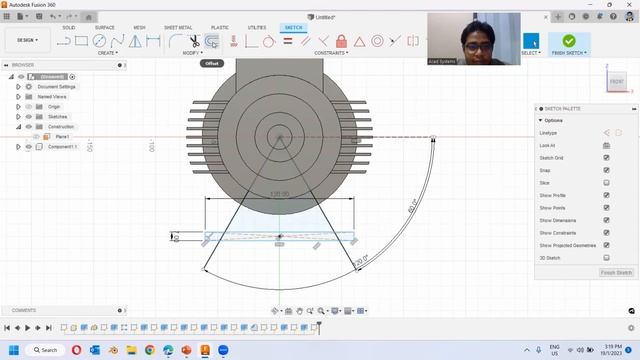Apply the Equal constraint

point(288,41)
